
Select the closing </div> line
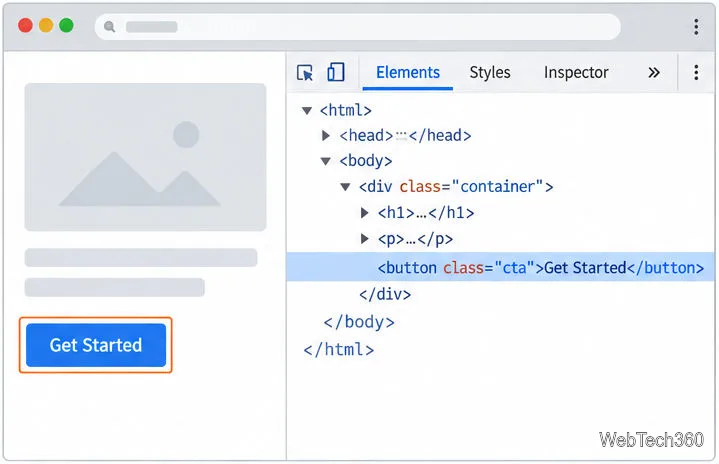[385, 294]
